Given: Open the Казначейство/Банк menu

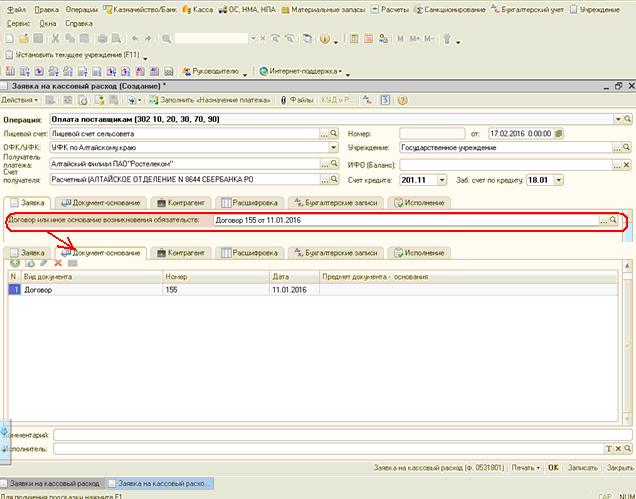Looking at the screenshot, I should [140, 9].
